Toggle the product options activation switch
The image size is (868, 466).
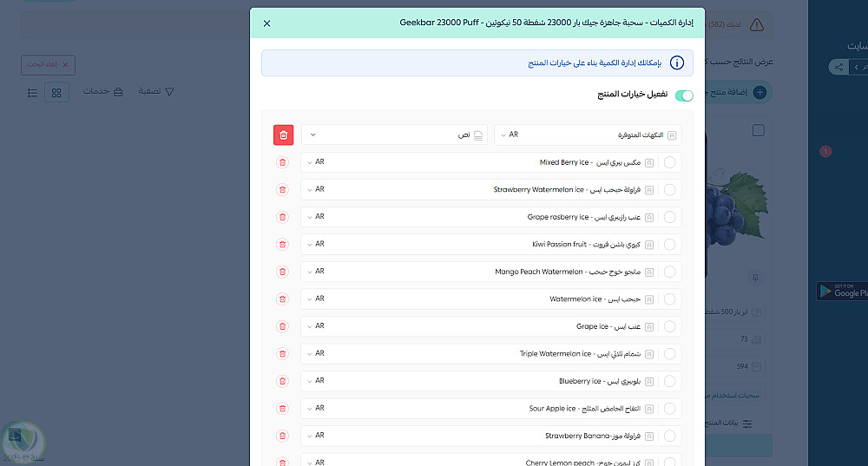pos(684,95)
